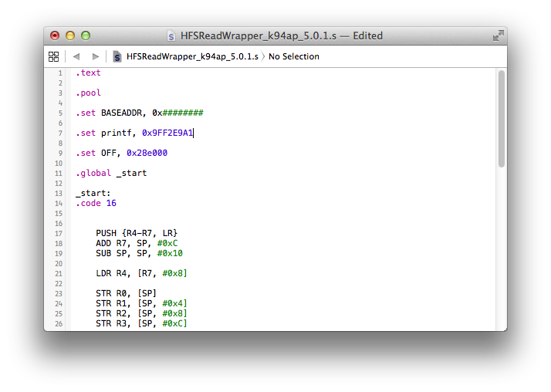
Task: Click SUB SP, SP, #0x10 instruction
Action: point(139,253)
